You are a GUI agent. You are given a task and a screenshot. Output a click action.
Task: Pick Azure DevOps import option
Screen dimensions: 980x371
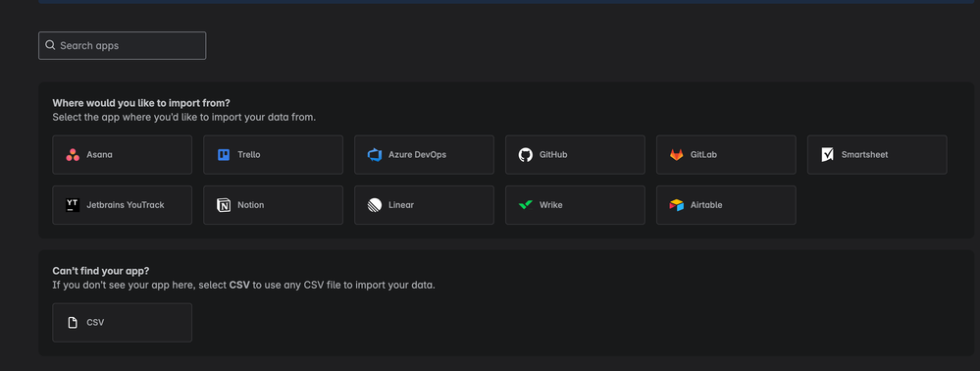425,154
